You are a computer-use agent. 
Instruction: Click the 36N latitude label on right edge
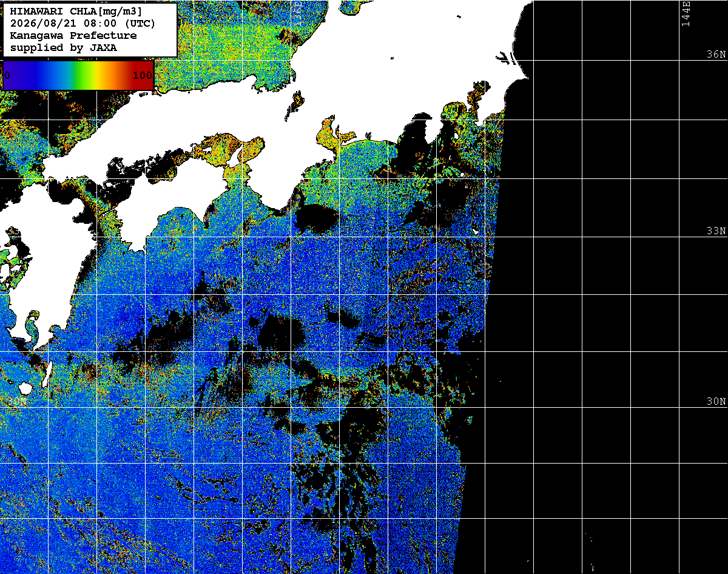pos(716,55)
